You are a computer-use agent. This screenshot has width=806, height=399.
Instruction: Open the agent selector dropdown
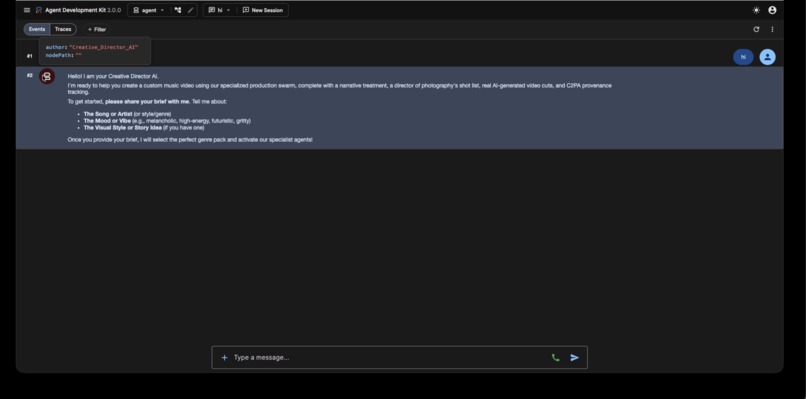click(149, 10)
